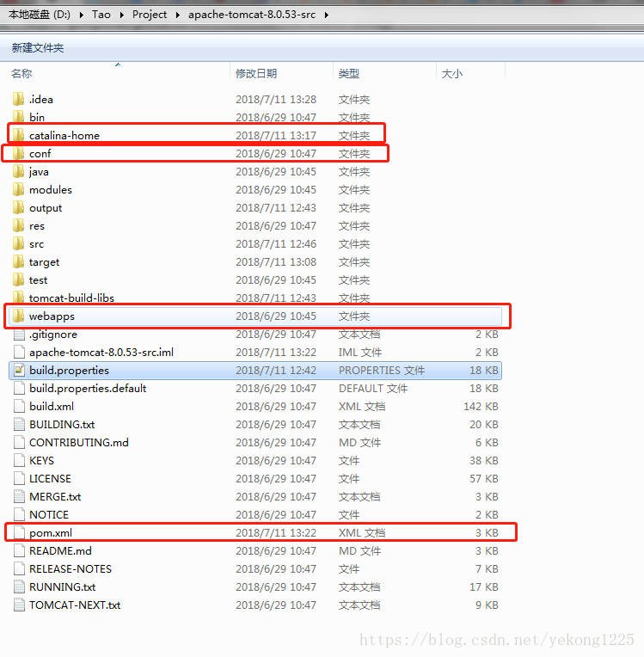Image resolution: width=644 pixels, height=657 pixels.
Task: Sort by the 大小 column header
Action: tap(452, 73)
